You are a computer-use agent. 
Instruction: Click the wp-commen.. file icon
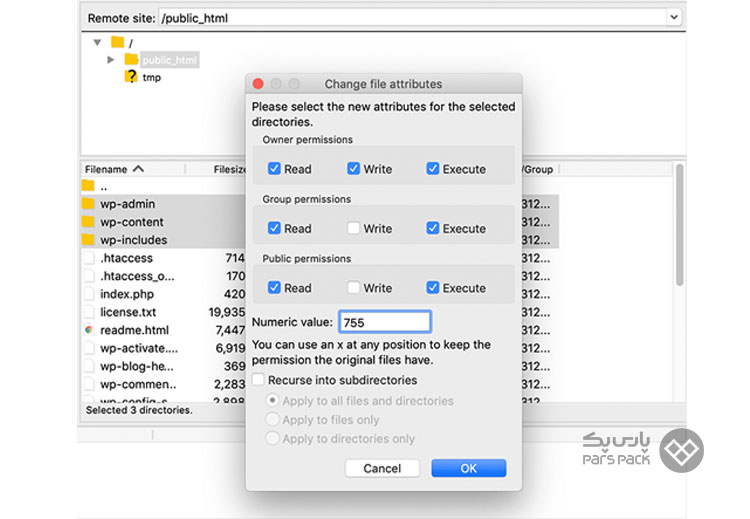point(89,384)
